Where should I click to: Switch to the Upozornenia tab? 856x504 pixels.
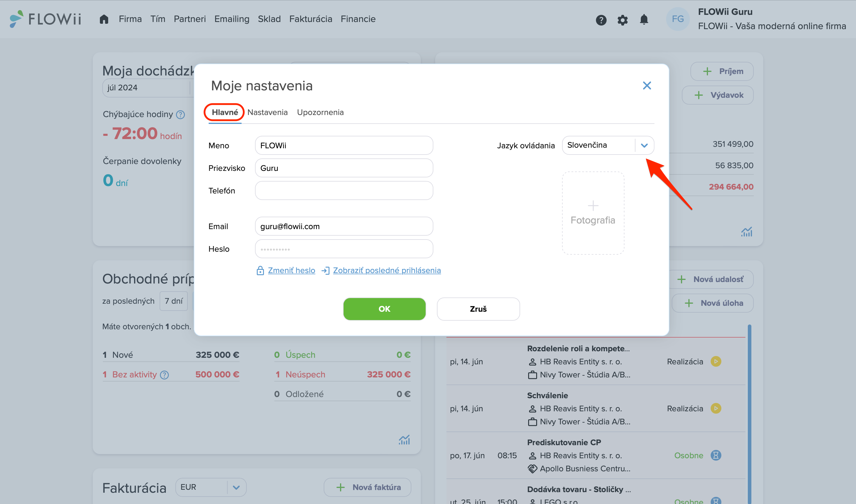320,112
